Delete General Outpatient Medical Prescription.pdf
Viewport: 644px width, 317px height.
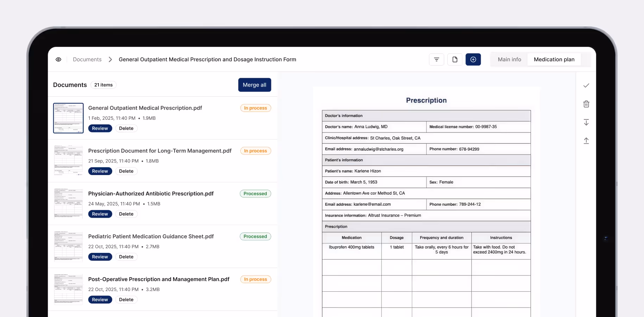tap(126, 128)
